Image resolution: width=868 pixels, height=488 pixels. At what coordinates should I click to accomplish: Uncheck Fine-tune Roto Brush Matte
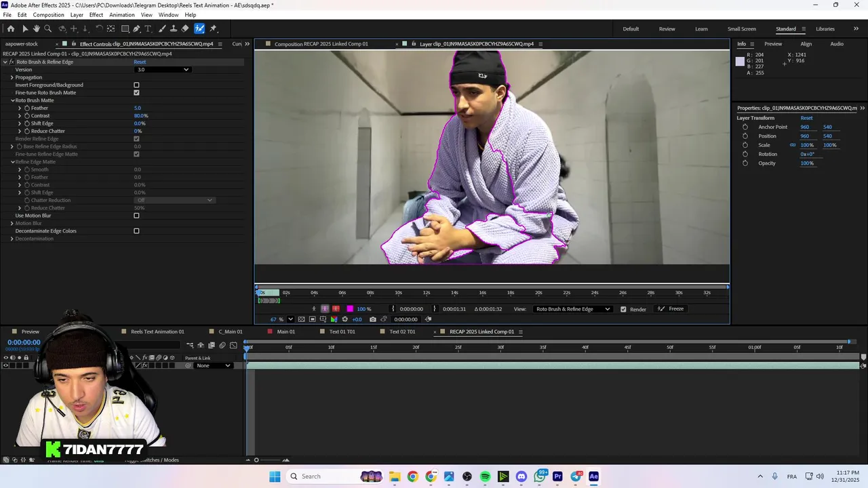(x=136, y=92)
